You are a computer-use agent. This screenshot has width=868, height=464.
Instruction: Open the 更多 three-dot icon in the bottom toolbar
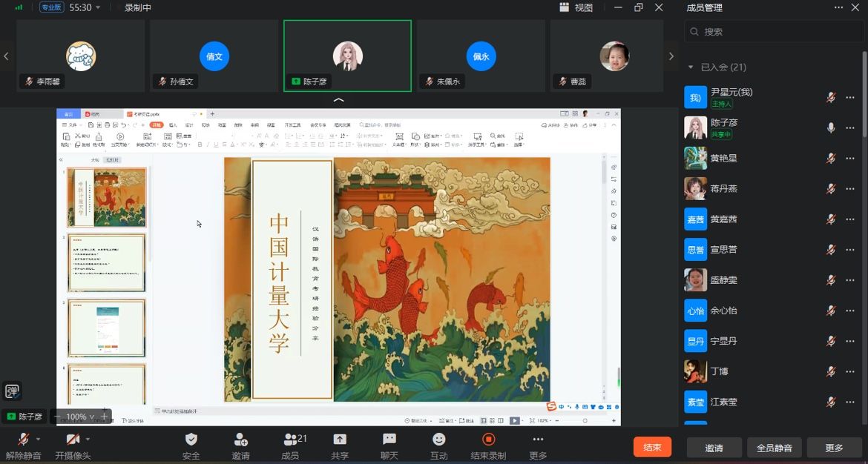(x=538, y=440)
